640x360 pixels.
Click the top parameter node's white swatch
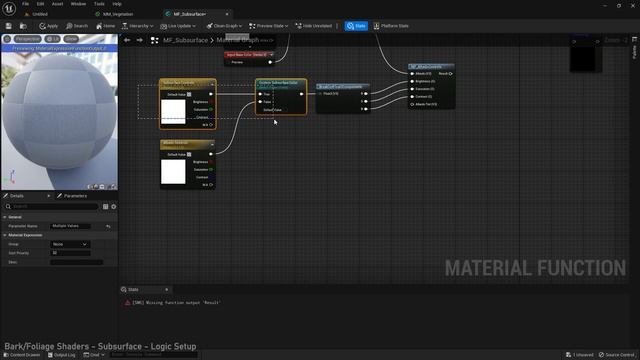click(173, 111)
